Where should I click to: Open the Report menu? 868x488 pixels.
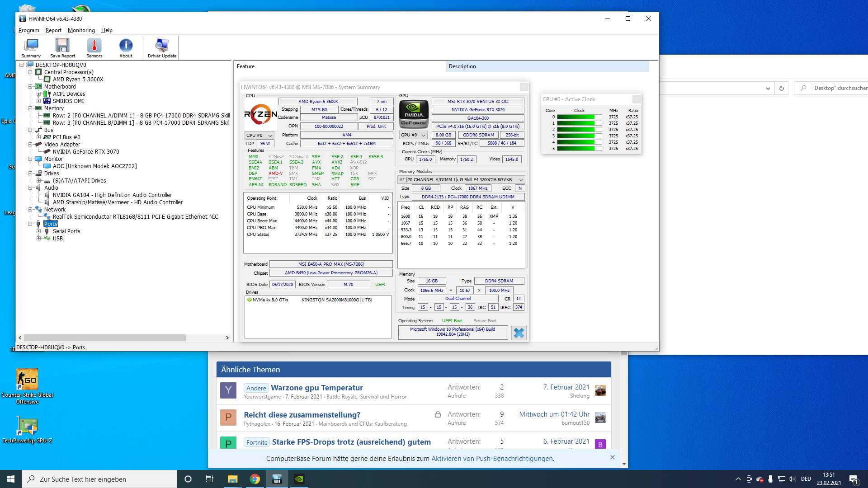coord(53,30)
